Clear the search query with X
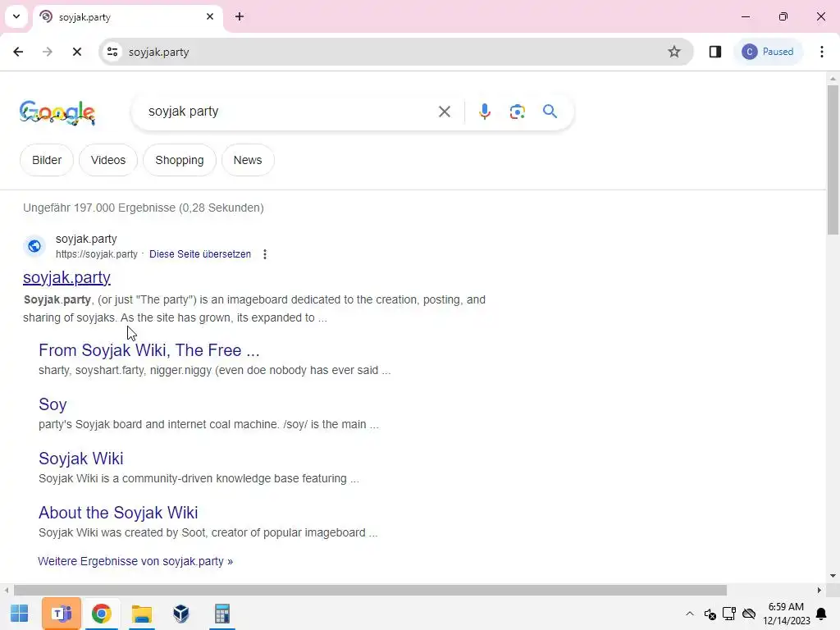The width and height of the screenshot is (840, 630). point(445,112)
